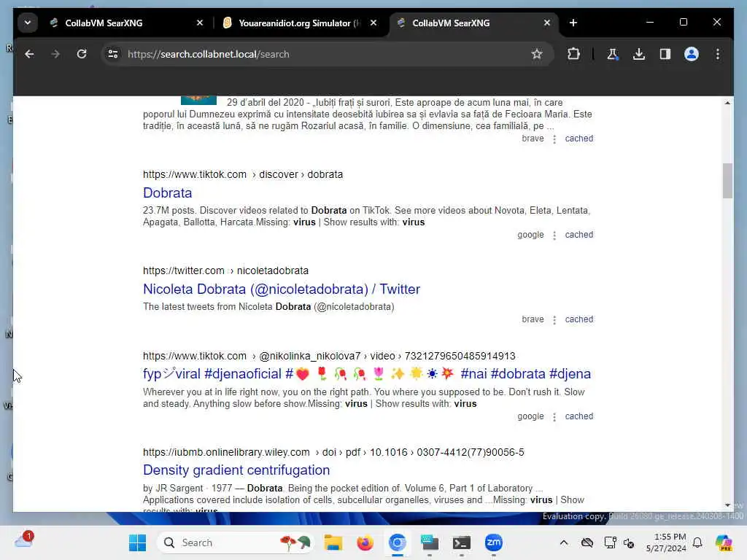Expand options dots beside fyp viral result
Viewport: 747px width, 560px height.
click(x=554, y=416)
